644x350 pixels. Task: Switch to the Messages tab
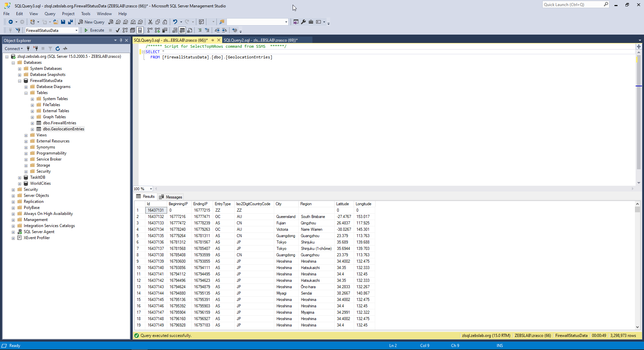point(171,197)
